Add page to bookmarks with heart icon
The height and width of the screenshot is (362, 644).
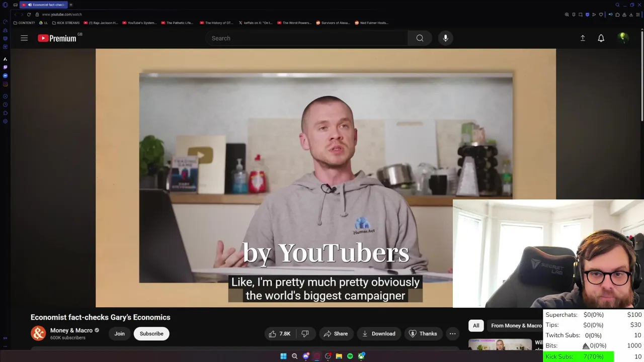601,15
